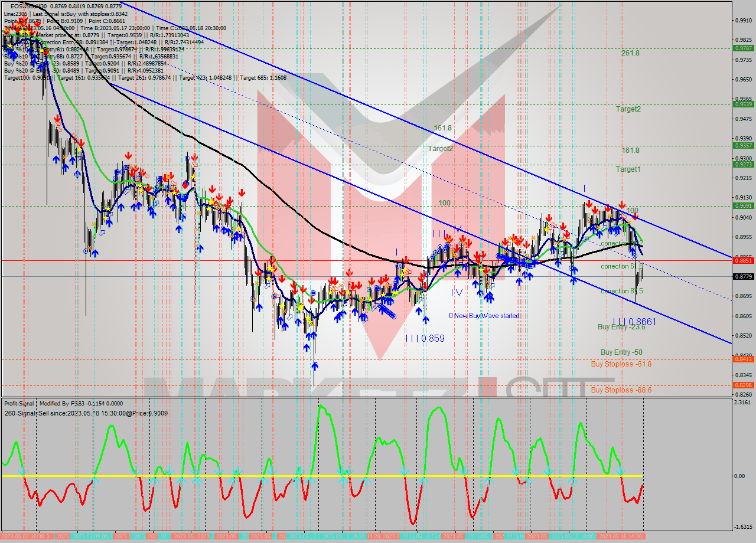The height and width of the screenshot is (543, 756).
Task: Click the 0.9910 price axis value
Action: point(742,20)
